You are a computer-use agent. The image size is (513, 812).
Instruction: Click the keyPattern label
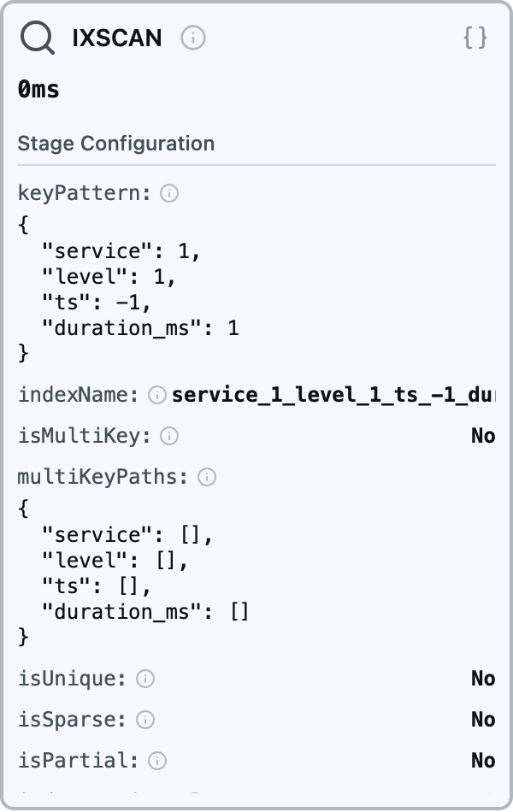point(84,193)
